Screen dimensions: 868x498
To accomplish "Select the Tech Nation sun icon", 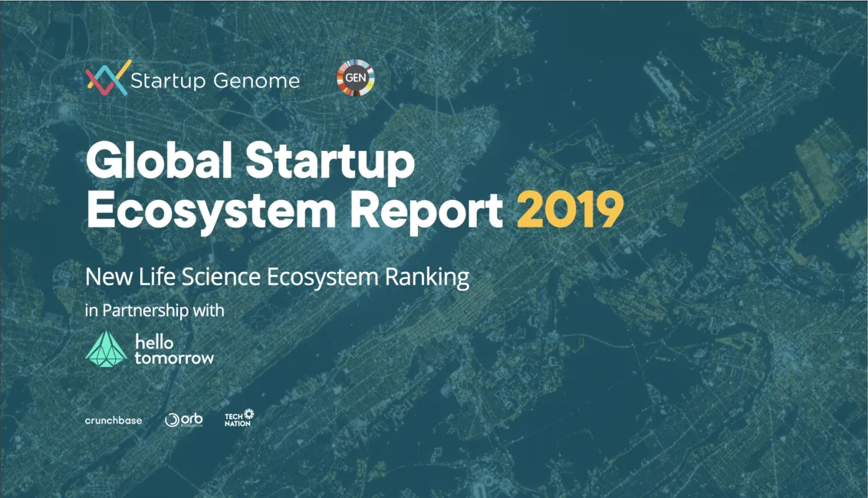I will 250,414.
